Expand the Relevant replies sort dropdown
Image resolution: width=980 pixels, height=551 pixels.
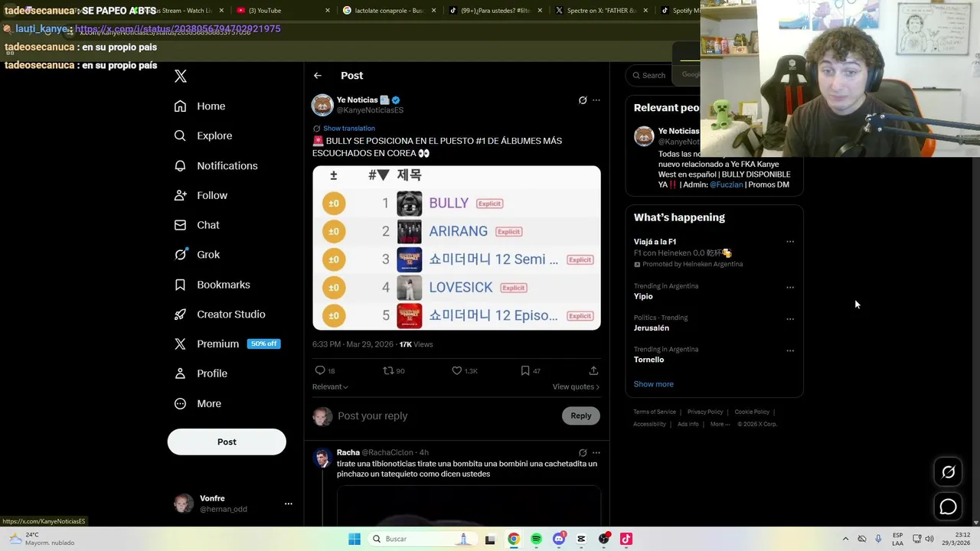pos(330,386)
